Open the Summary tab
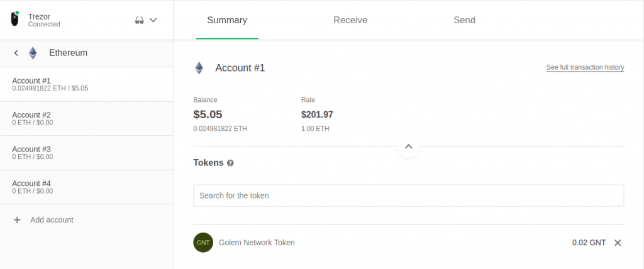This screenshot has width=644, height=269. (x=227, y=20)
